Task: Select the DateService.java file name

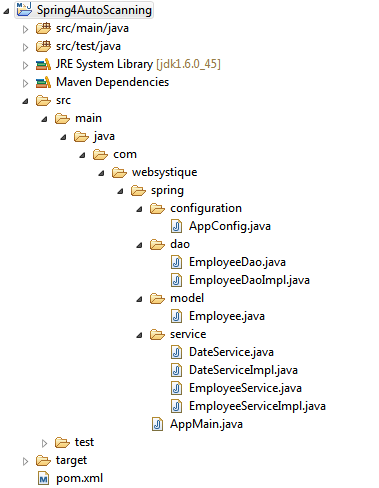Action: coord(231,352)
